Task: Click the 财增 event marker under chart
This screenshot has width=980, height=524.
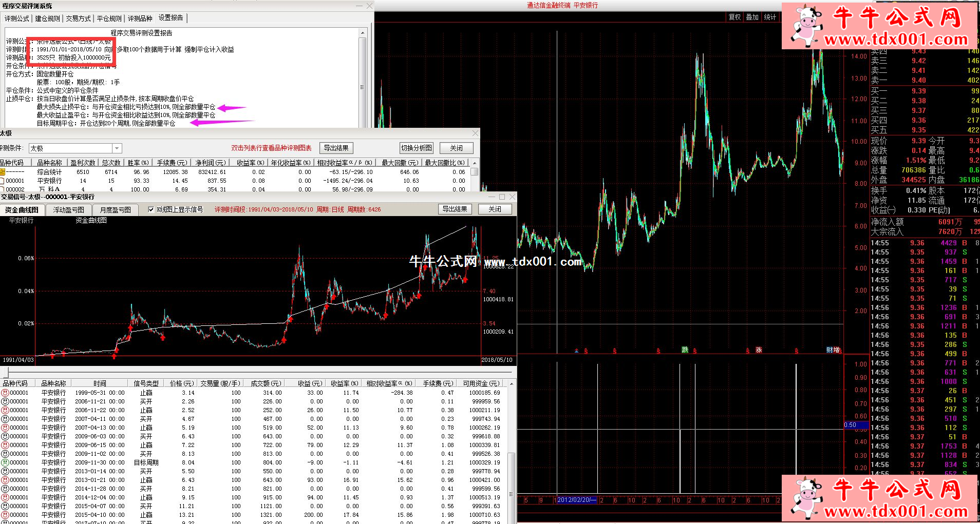Action: 833,350
